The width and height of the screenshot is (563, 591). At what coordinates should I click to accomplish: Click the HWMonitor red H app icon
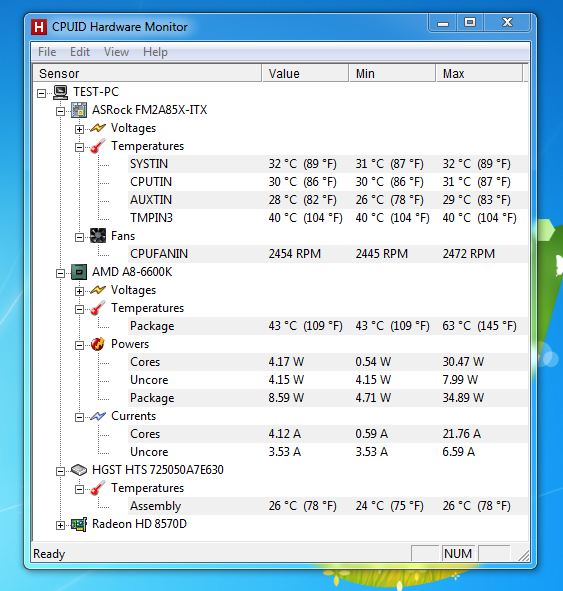(x=39, y=27)
